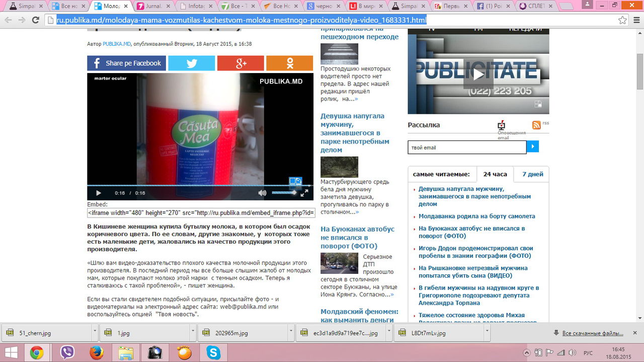
Task: Open email notifications icon under Рассылка
Action: [x=501, y=125]
